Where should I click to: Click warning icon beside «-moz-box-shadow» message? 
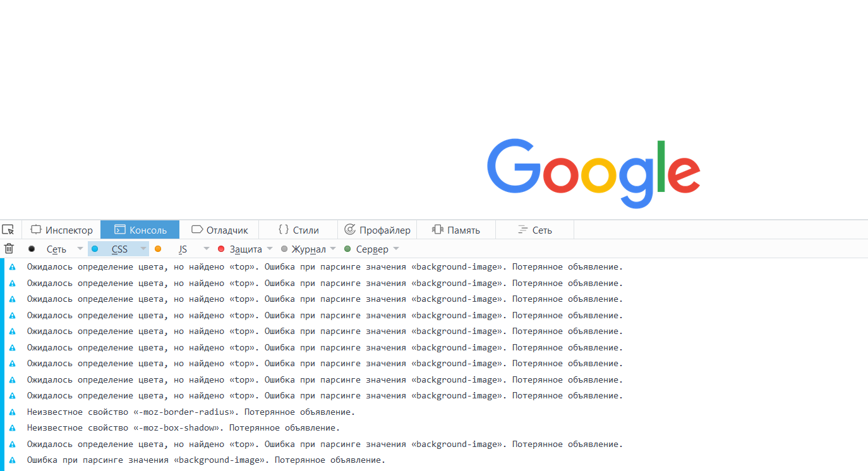pos(12,428)
